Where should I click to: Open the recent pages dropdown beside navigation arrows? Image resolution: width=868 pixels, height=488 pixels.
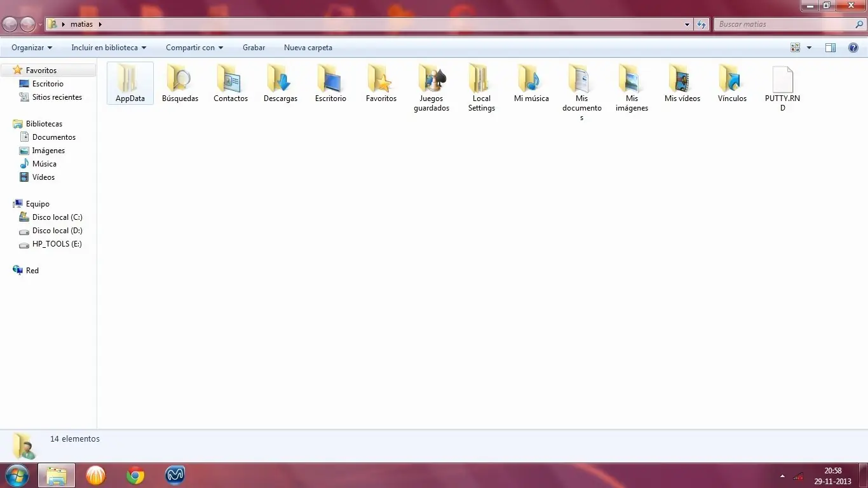[x=41, y=25]
